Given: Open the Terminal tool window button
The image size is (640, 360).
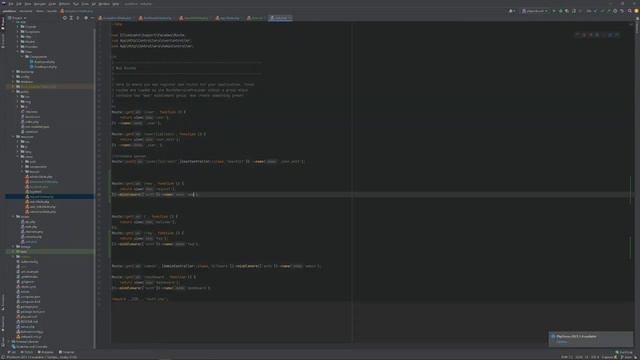Looking at the screenshot, I should tap(67, 352).
